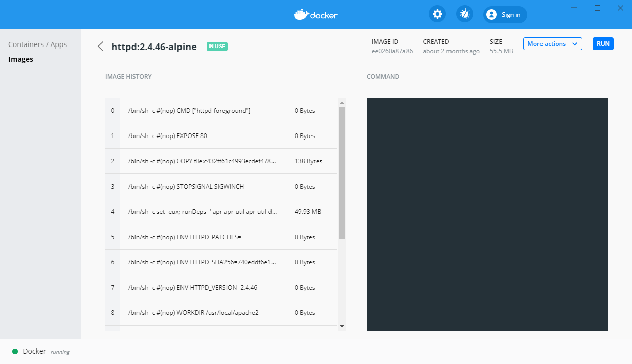Click the image history scrollbar thumb

tap(342, 172)
